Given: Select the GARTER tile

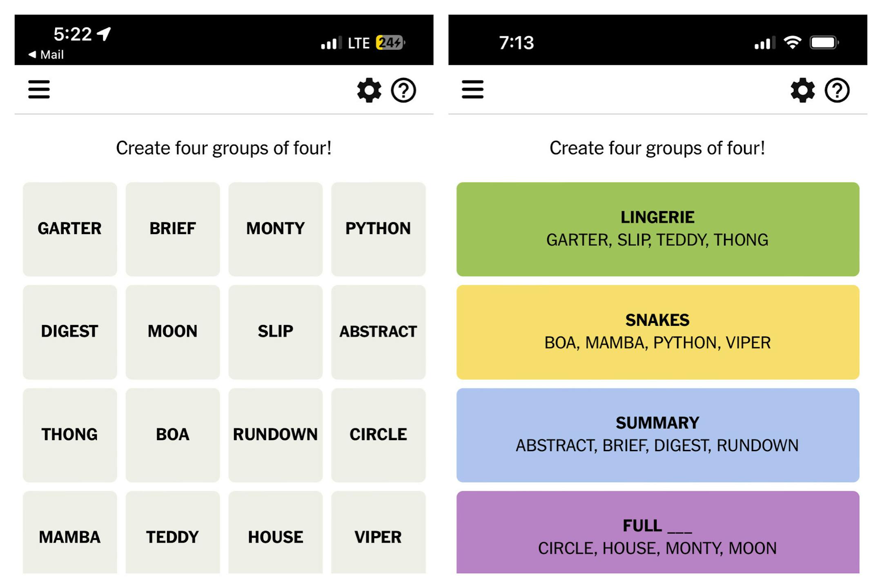Looking at the screenshot, I should pos(70,229).
